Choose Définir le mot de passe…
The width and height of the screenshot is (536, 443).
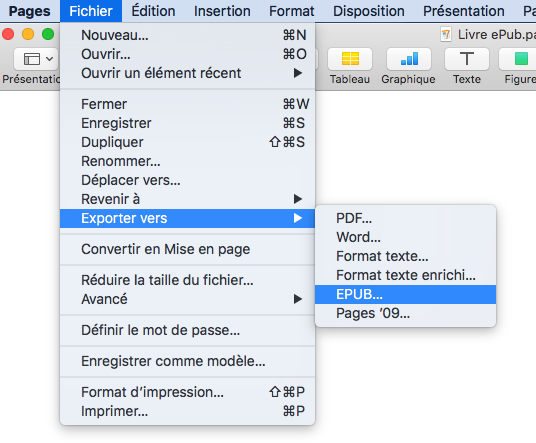187,330
